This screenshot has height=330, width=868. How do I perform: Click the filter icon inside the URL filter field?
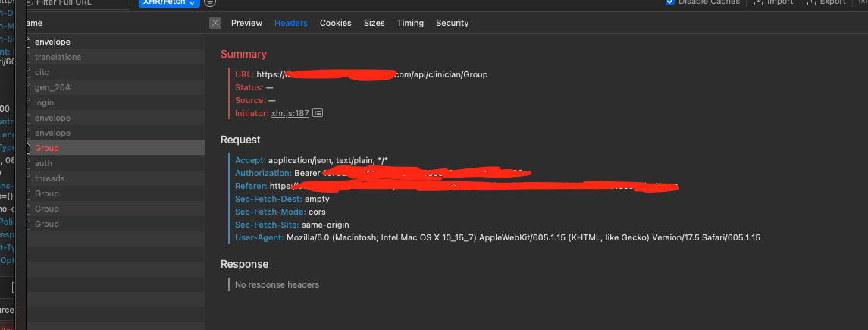(30, 3)
